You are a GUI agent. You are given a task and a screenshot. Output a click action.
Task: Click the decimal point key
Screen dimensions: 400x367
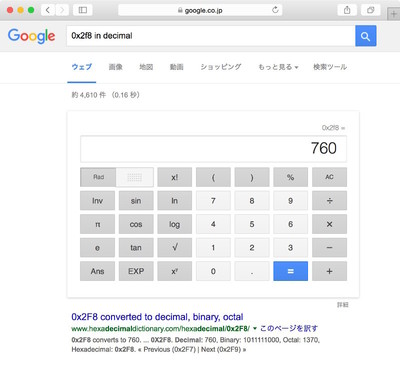[x=252, y=271]
